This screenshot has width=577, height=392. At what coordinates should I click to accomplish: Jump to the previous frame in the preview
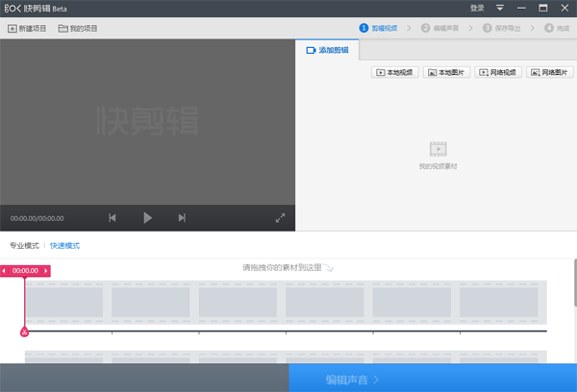point(113,218)
